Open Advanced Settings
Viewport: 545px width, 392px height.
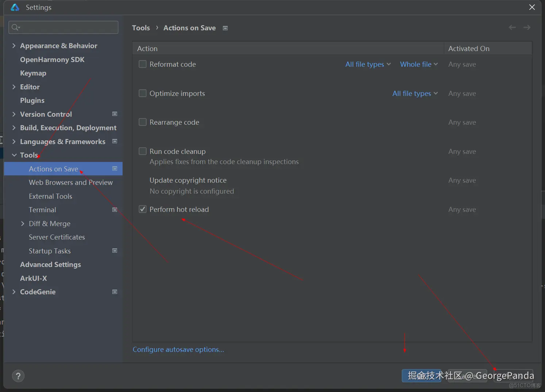[50, 264]
